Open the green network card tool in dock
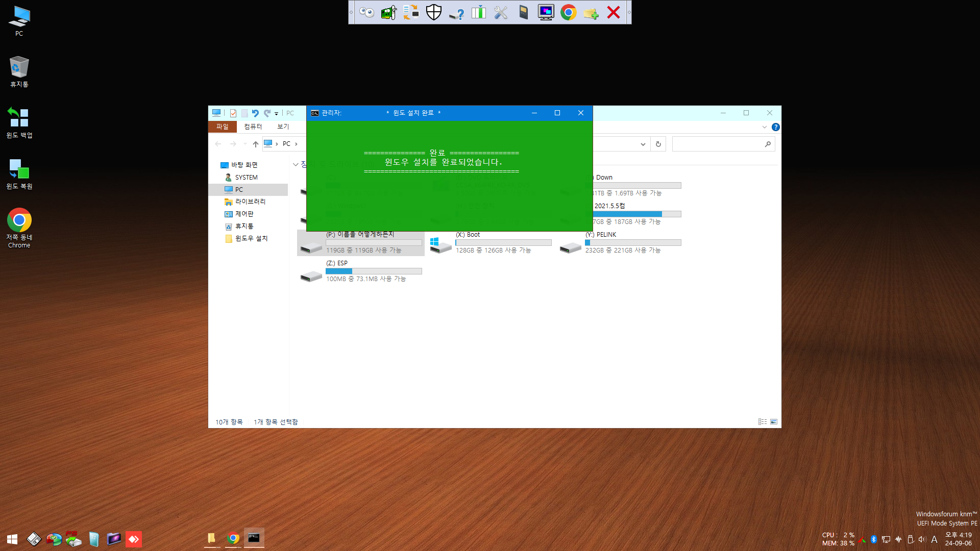Screen dimensions: 980x551 389,12
